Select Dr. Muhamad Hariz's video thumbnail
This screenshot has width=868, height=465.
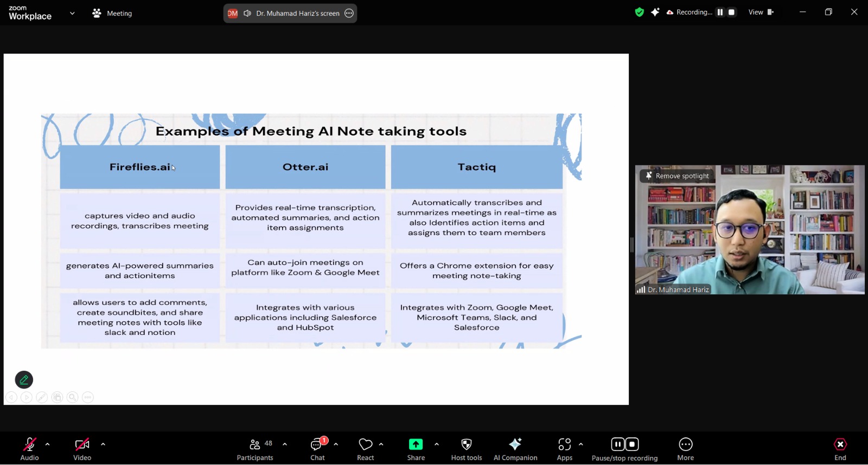[750, 230]
